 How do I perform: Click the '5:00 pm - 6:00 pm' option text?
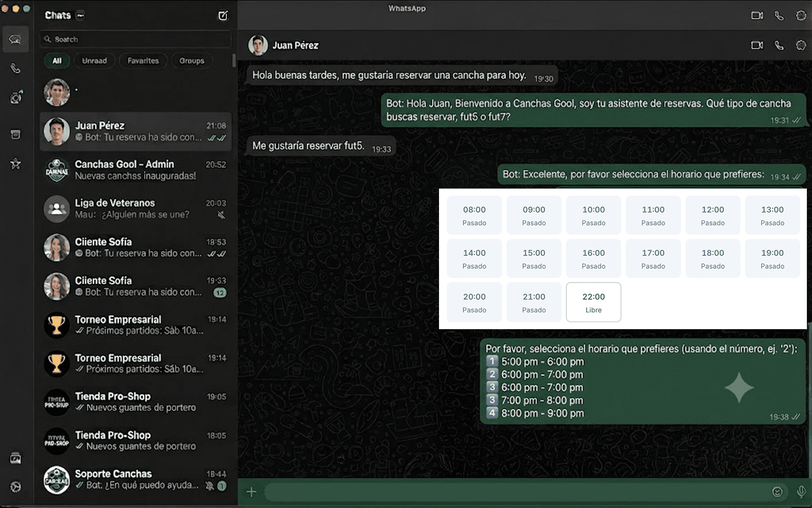tap(543, 362)
